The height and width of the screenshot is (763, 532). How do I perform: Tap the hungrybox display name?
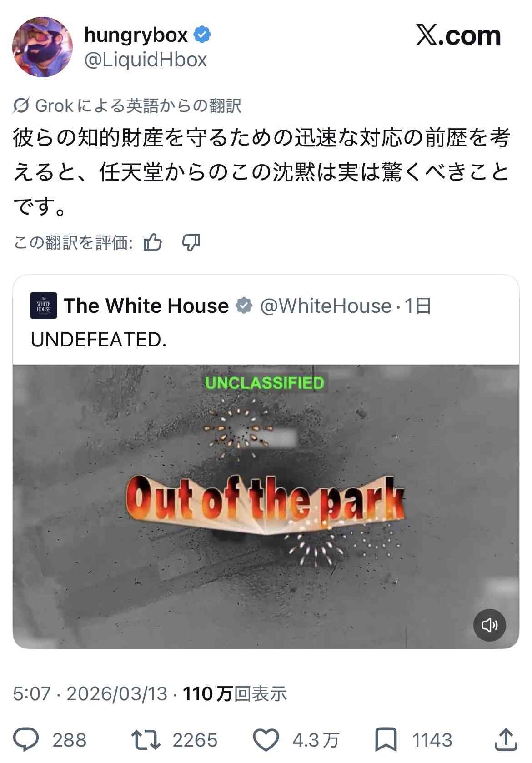[x=136, y=35]
